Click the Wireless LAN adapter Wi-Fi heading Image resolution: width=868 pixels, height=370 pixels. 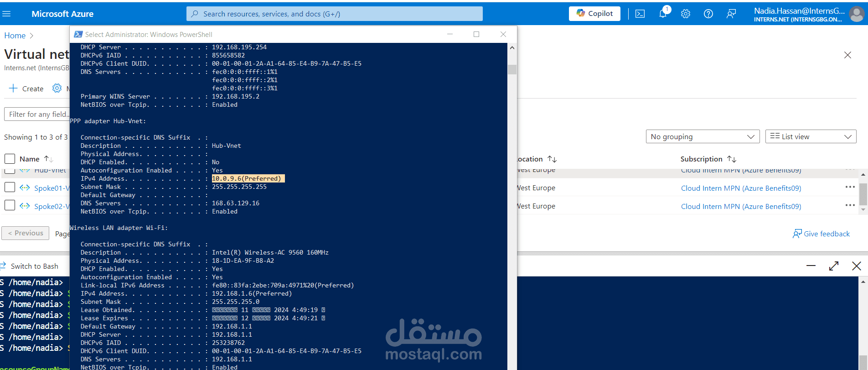pyautogui.click(x=119, y=228)
